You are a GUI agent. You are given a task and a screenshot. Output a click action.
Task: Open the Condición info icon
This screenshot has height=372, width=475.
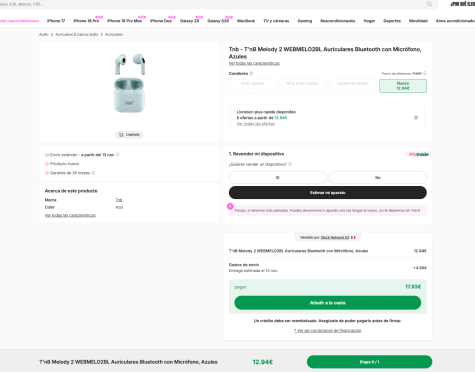point(251,73)
